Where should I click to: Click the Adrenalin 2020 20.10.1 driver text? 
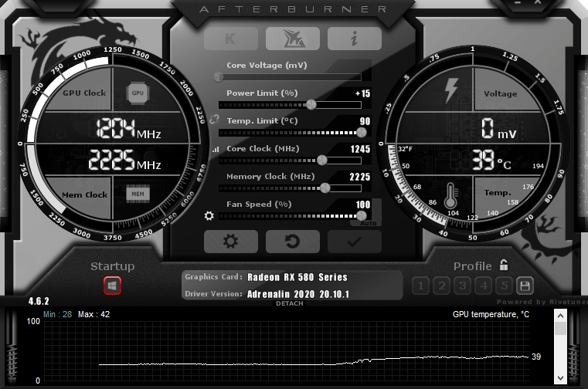click(298, 294)
